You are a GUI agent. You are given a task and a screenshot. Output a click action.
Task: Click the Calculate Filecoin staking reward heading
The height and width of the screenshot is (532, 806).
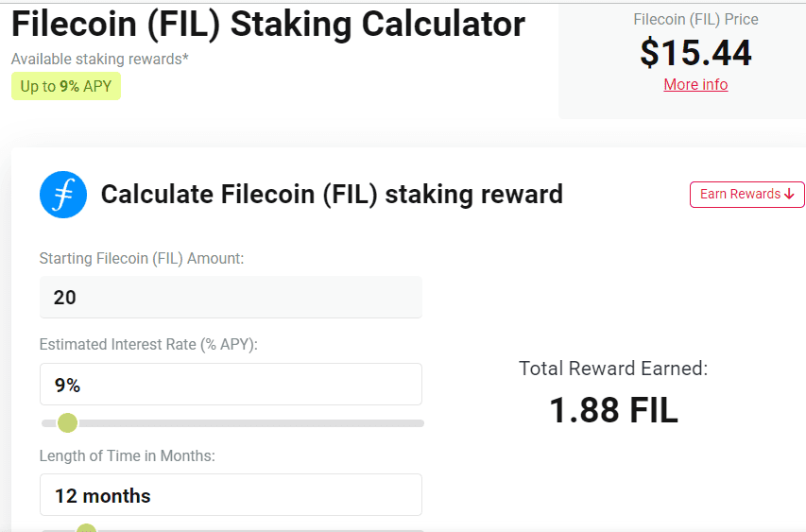[x=332, y=195]
